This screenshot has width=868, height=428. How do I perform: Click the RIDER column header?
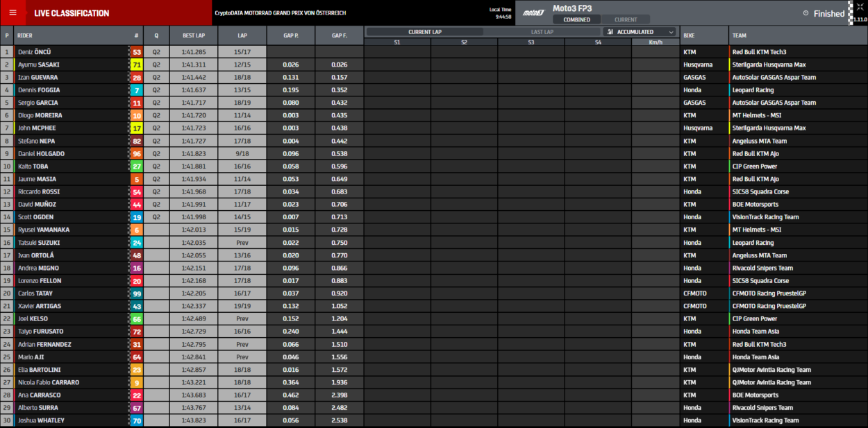click(24, 35)
